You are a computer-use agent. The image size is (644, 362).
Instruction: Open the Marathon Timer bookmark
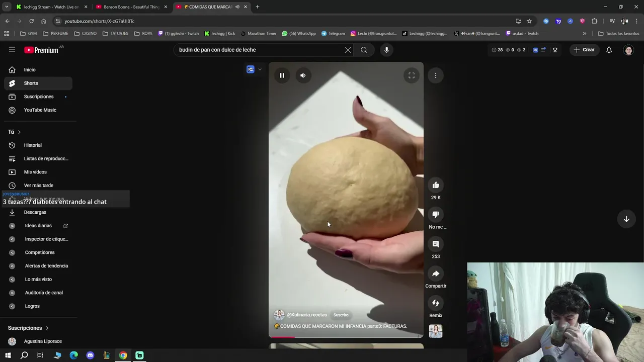click(258, 34)
